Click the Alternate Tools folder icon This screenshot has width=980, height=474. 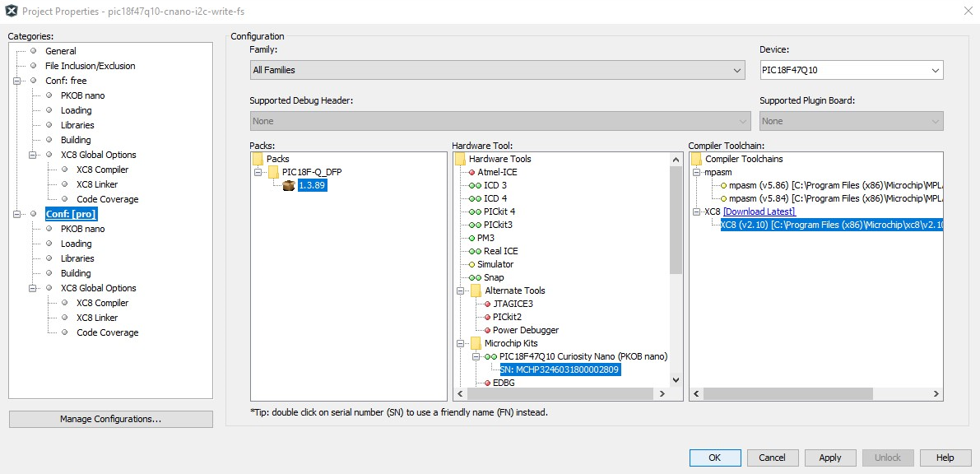[x=476, y=290]
